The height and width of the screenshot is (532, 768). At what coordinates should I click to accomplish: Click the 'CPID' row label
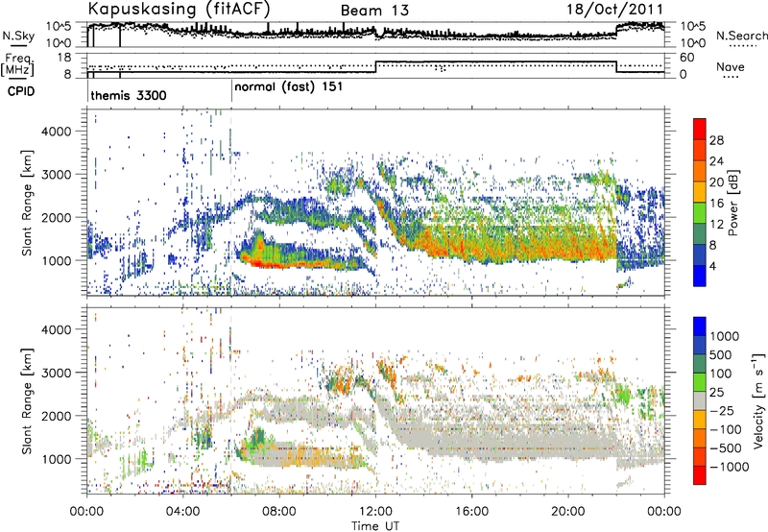(20, 91)
